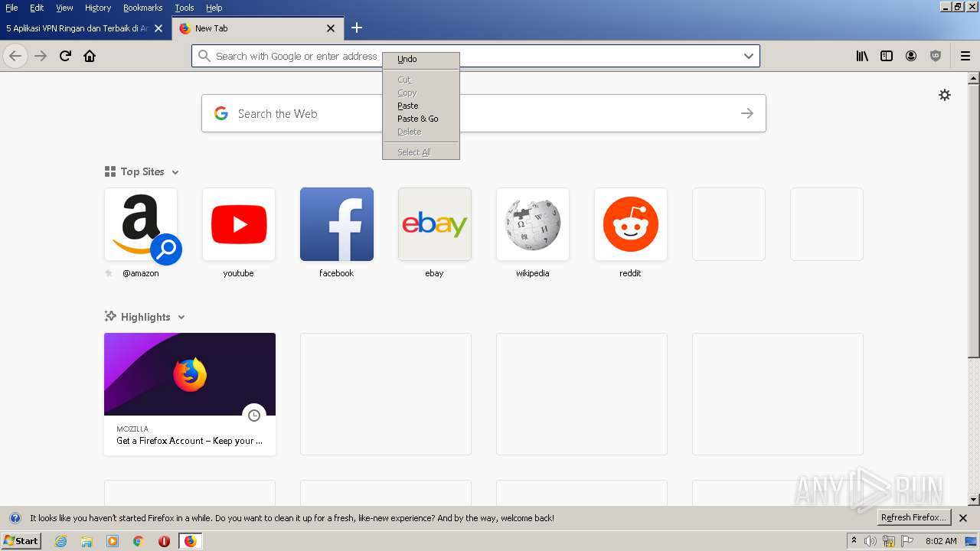This screenshot has width=980, height=551.
Task: Open the Facebook top site tile
Action: 337,224
